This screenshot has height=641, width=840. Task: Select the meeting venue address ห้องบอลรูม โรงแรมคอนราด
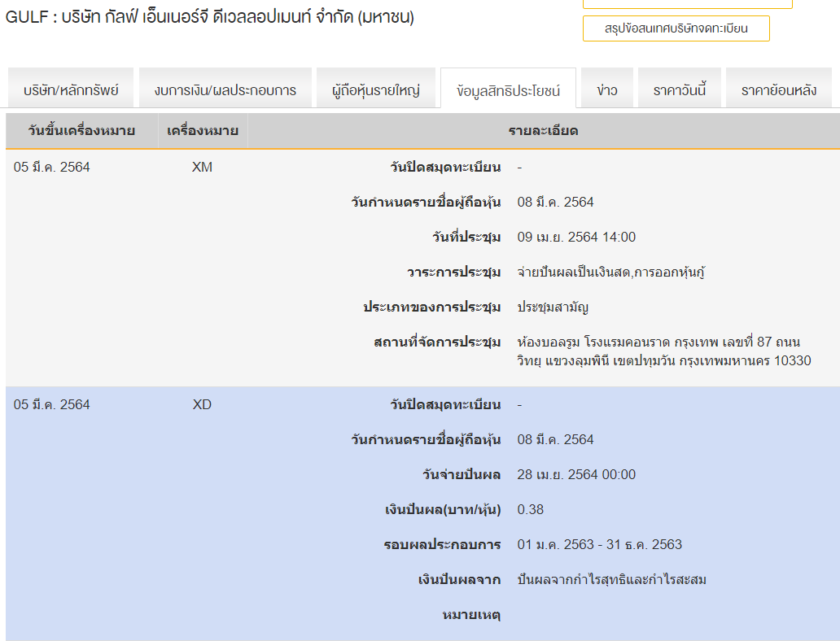click(663, 351)
